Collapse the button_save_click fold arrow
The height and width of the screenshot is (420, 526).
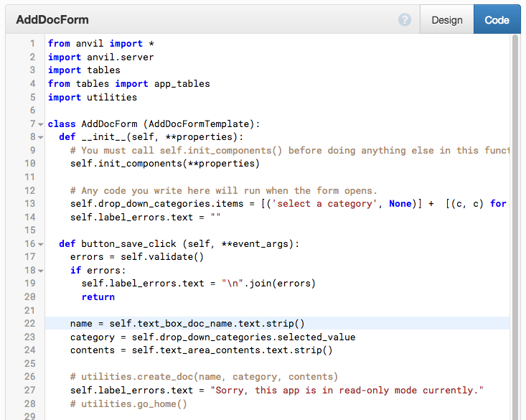click(x=41, y=244)
